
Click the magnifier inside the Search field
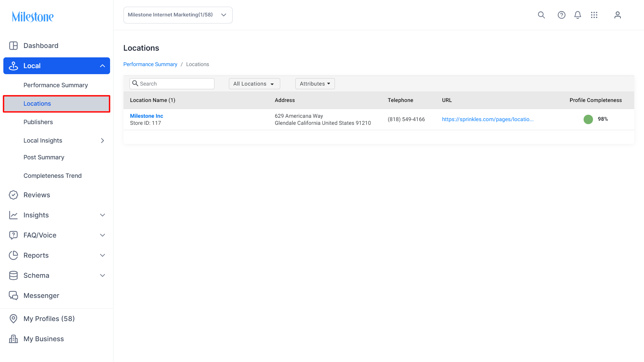(135, 83)
